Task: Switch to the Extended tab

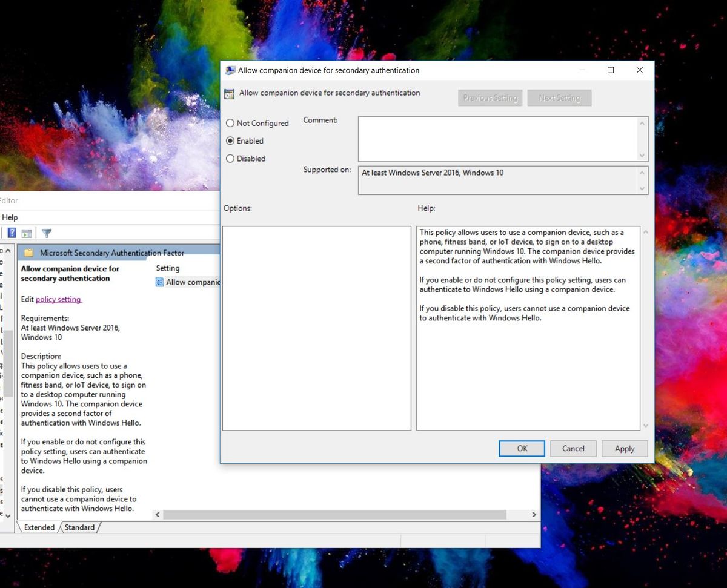Action: (x=39, y=527)
